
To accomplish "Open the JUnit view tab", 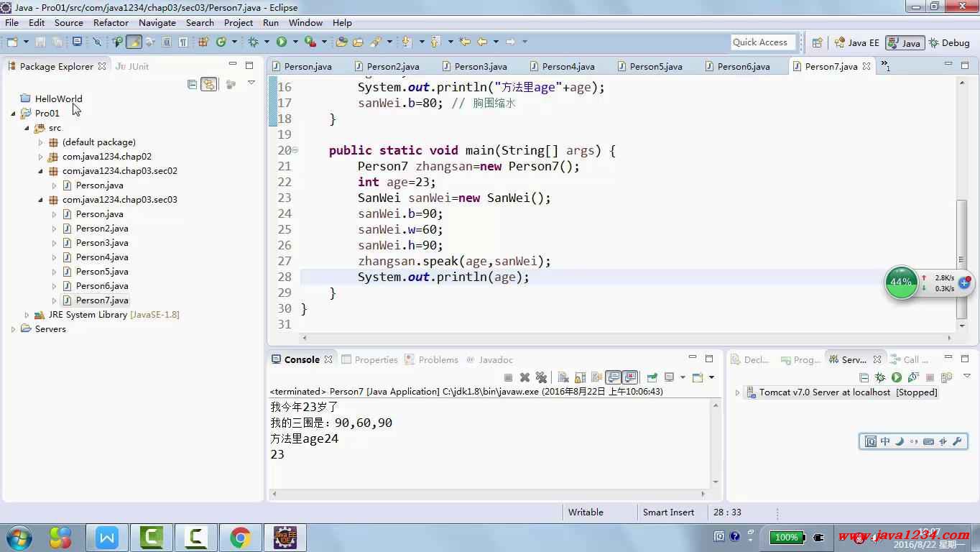I will tap(132, 66).
